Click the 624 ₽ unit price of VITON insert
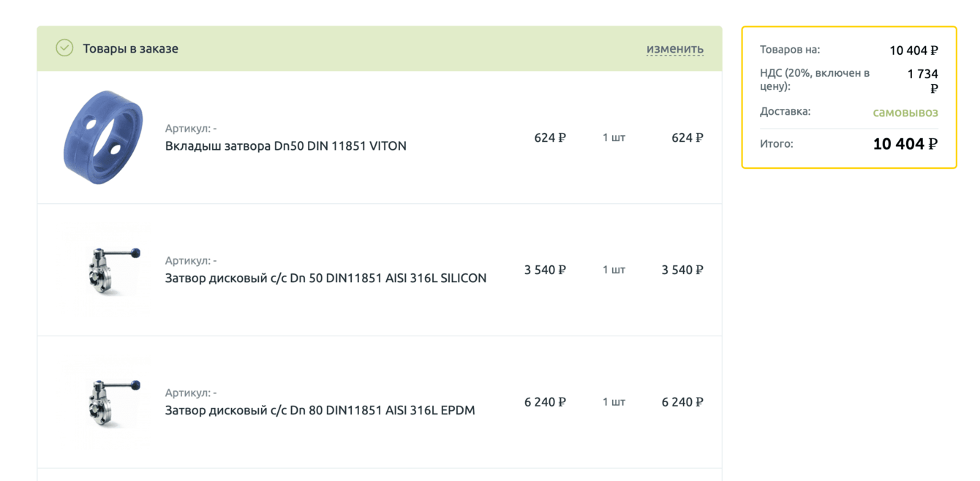Viewport: 980px width, 481px height. click(550, 137)
